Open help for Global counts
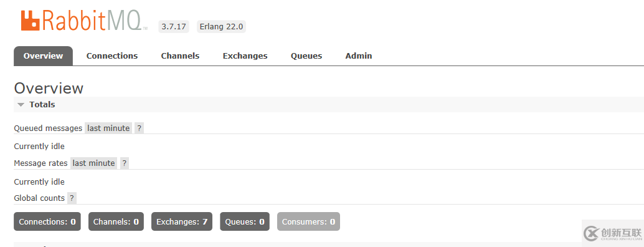The image size is (644, 247). tap(72, 198)
